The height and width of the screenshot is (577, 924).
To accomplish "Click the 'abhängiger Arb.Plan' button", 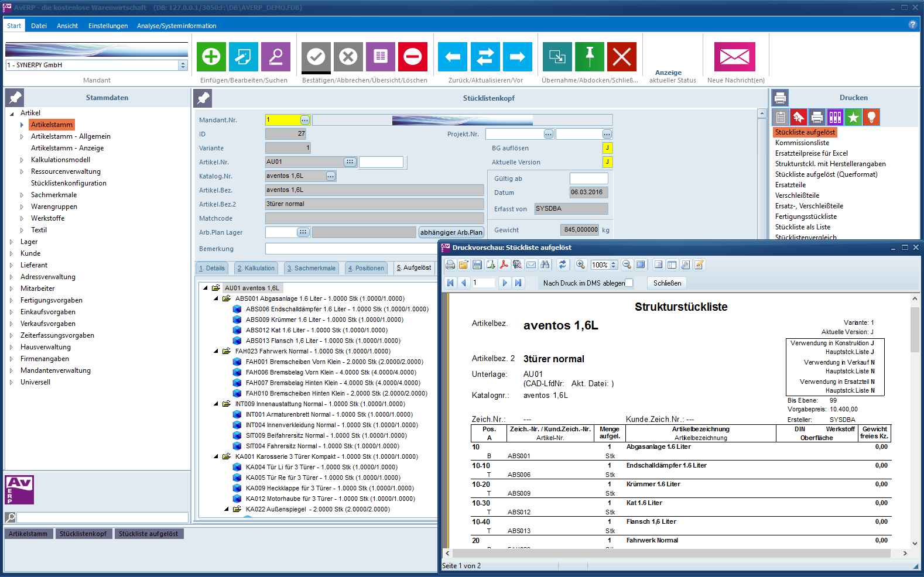I will click(451, 232).
